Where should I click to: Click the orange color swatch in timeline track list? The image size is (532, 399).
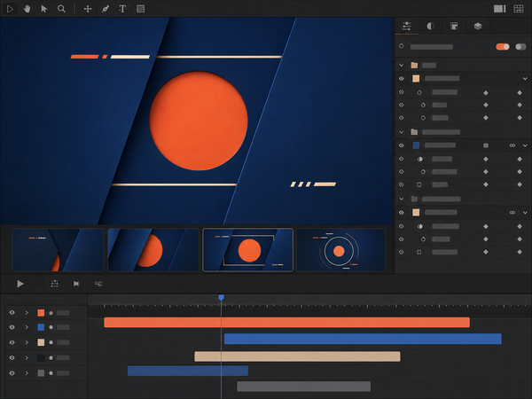click(41, 313)
